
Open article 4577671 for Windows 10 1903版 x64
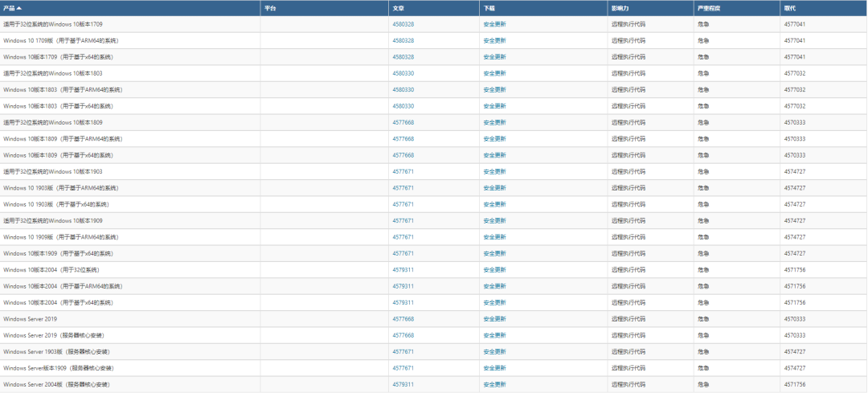(403, 204)
